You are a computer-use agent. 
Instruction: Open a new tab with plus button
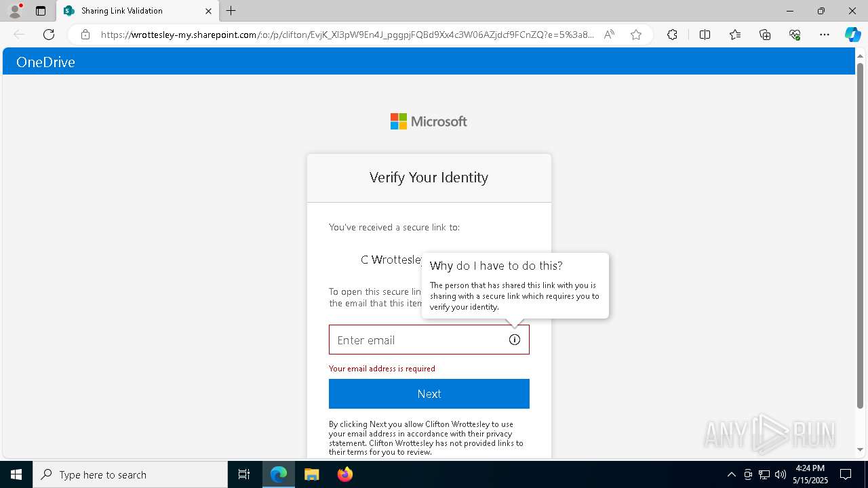[x=231, y=11]
